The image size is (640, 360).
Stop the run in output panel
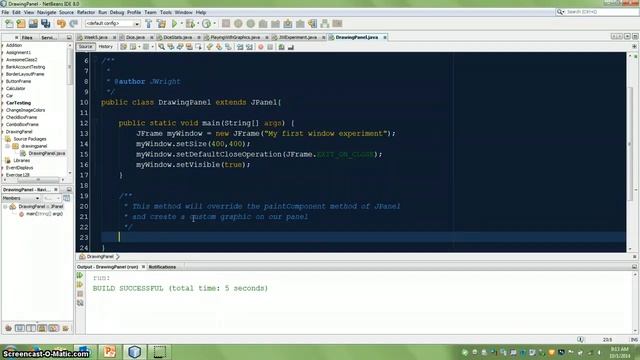tap(80, 294)
